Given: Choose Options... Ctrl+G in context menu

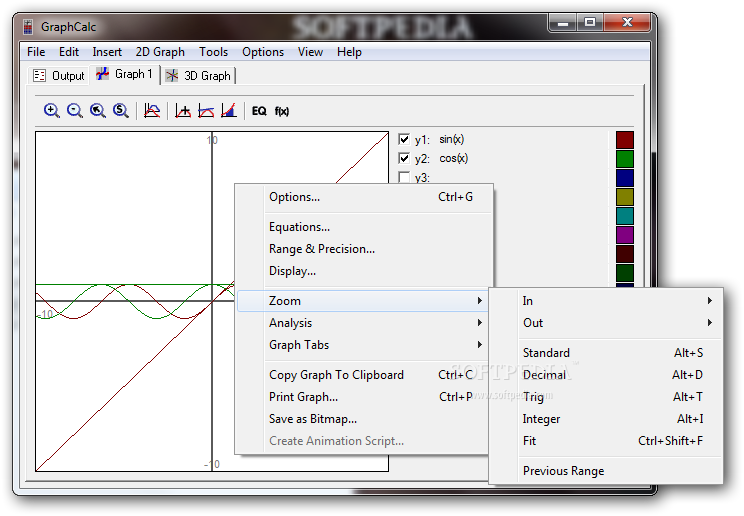Looking at the screenshot, I should (x=364, y=197).
